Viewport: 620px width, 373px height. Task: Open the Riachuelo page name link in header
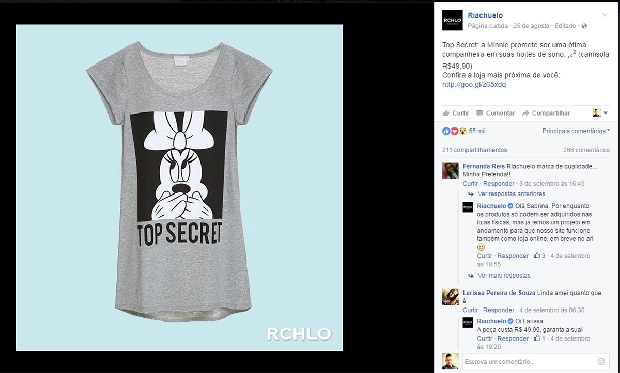[x=485, y=15]
